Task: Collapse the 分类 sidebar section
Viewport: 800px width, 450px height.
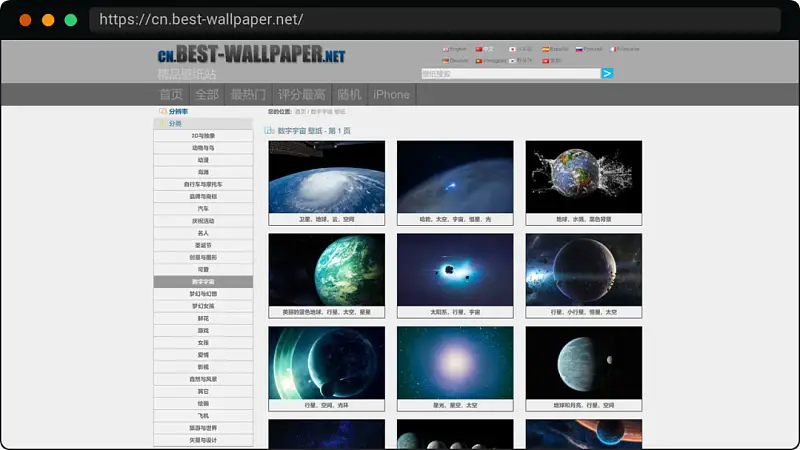Action: click(x=203, y=123)
